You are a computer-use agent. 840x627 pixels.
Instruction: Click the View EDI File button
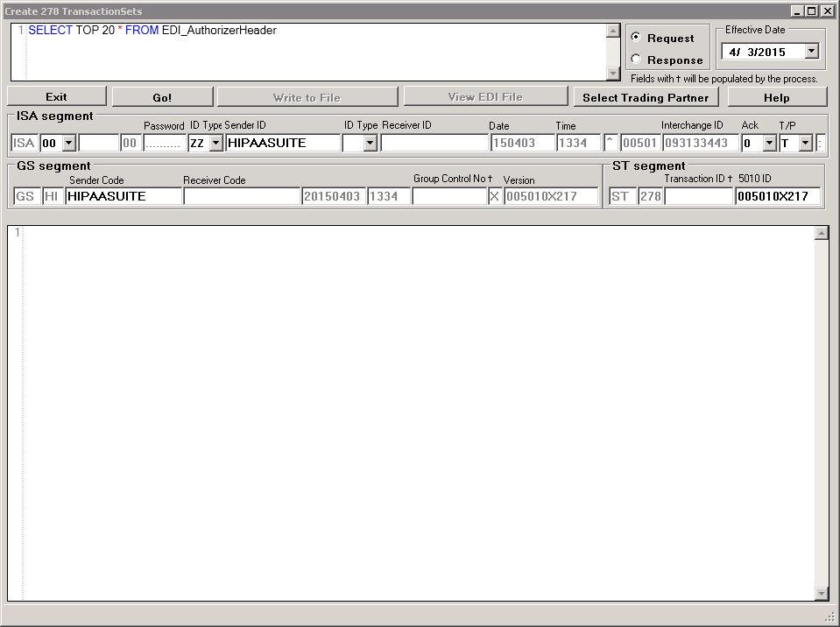pyautogui.click(x=485, y=96)
